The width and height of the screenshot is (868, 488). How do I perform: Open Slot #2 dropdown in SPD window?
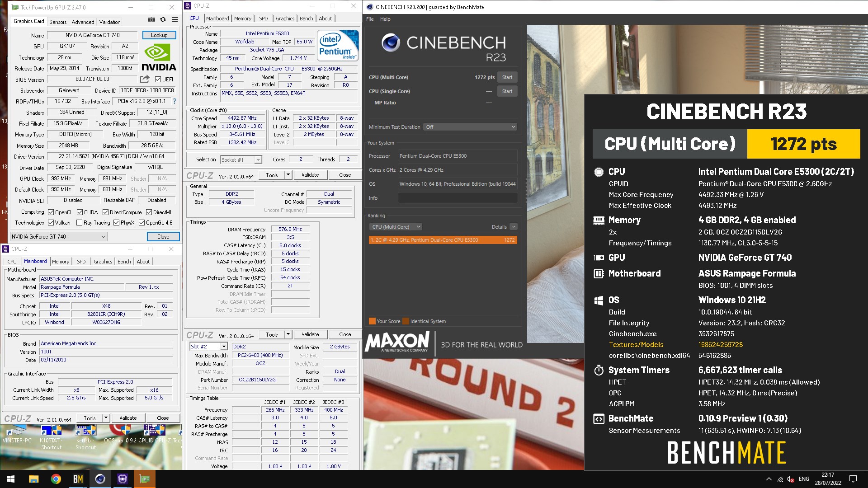(208, 347)
